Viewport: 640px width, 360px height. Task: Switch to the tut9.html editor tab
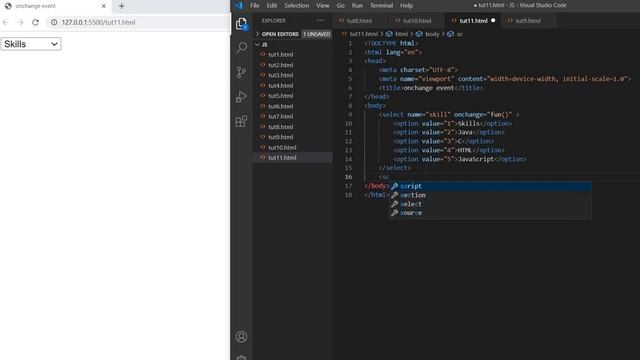coord(528,21)
